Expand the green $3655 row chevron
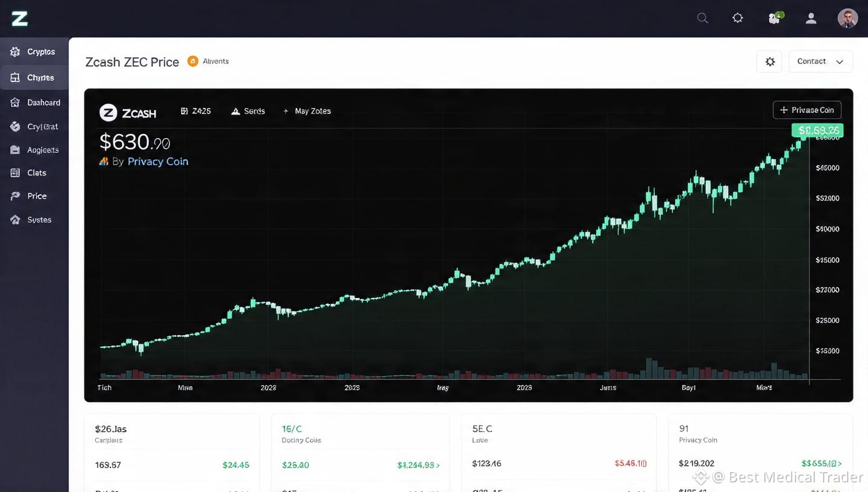868x492 pixels. tap(840, 464)
